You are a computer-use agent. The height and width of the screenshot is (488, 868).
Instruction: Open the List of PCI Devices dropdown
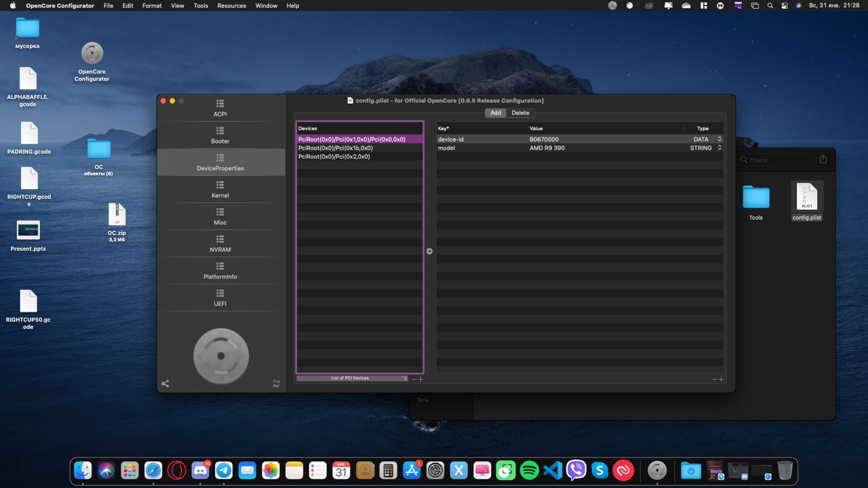[x=352, y=378]
